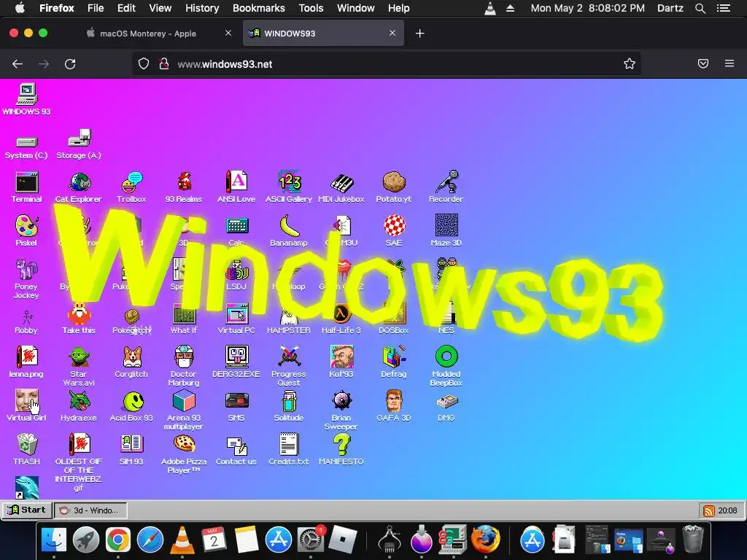
Task: Open the Tools menu
Action: [x=311, y=8]
